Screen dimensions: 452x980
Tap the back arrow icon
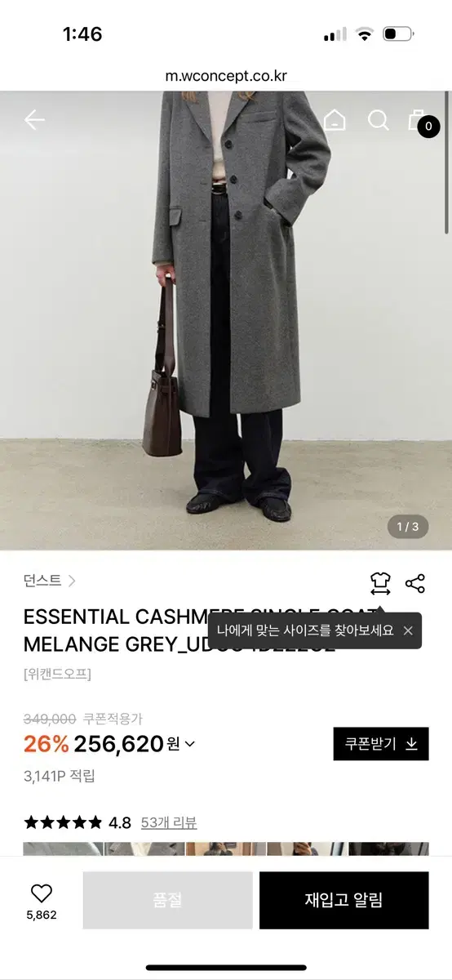click(x=34, y=121)
